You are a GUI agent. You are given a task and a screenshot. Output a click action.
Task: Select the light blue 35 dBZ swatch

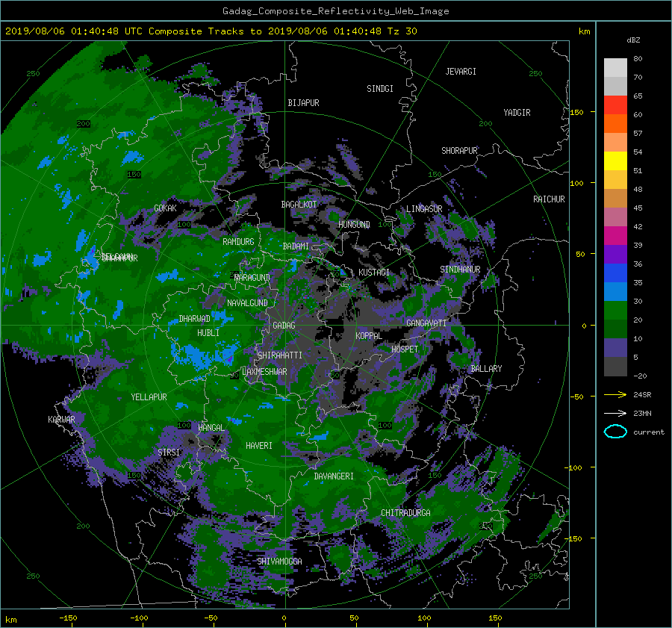pyautogui.click(x=615, y=291)
